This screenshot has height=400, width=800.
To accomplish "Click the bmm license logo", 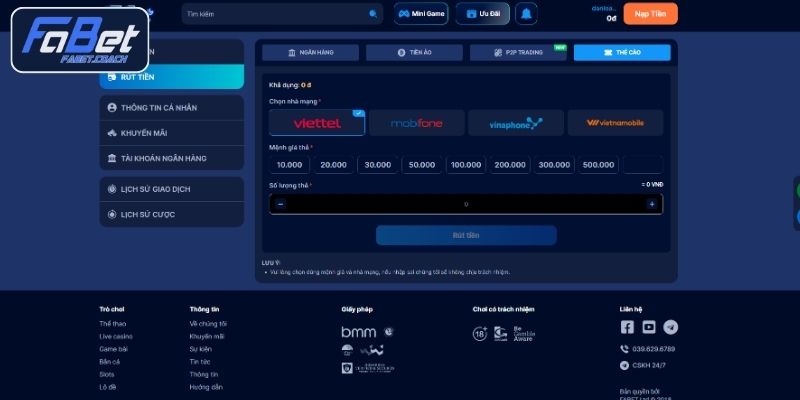I will (x=359, y=332).
